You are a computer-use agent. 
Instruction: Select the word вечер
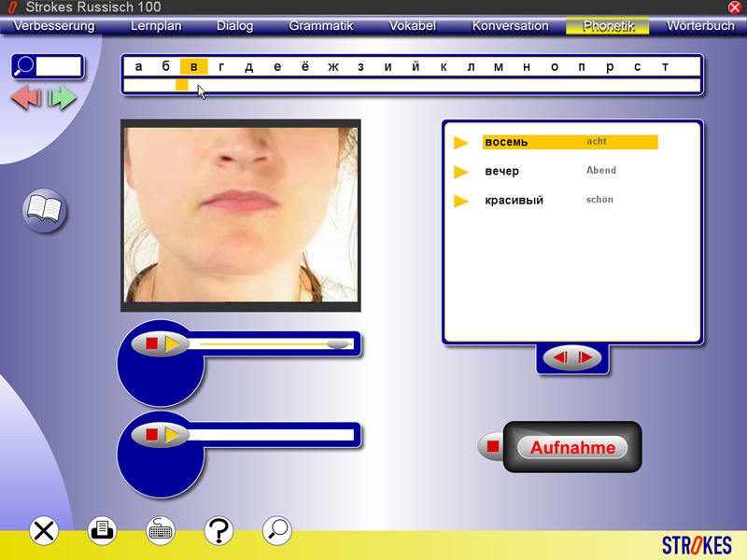click(x=501, y=171)
